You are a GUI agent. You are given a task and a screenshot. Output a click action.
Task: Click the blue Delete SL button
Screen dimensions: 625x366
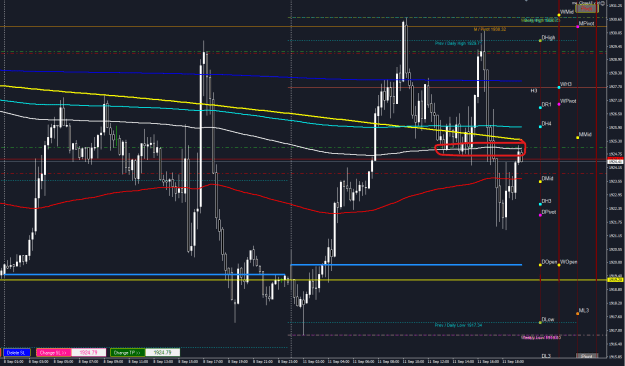17,352
